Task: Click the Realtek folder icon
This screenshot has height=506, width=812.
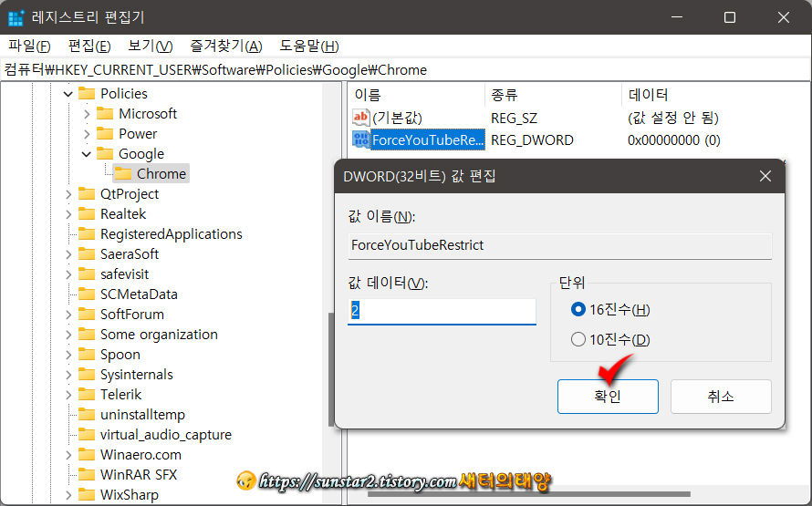Action: [x=87, y=214]
